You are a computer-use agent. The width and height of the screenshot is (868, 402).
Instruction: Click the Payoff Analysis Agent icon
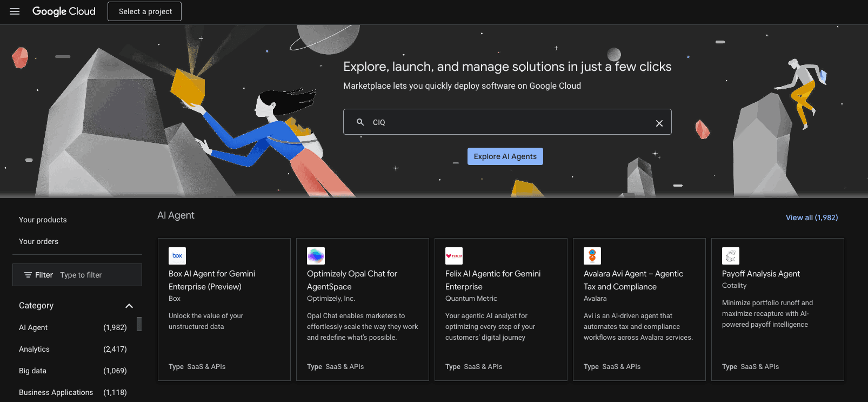tap(731, 255)
